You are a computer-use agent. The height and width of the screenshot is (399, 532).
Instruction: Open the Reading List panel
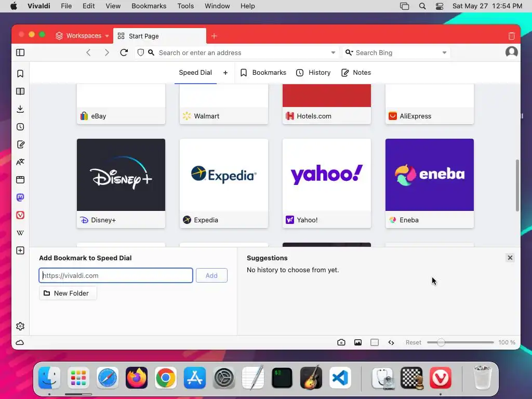point(20,91)
